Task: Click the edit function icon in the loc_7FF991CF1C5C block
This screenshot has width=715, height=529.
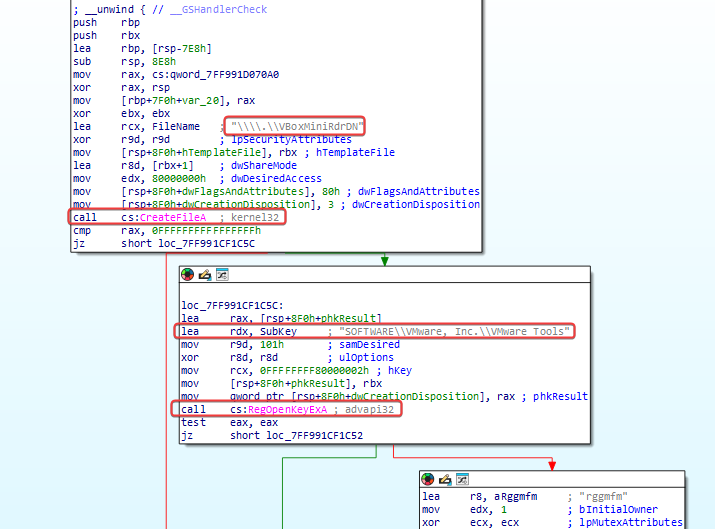Action: [x=205, y=275]
